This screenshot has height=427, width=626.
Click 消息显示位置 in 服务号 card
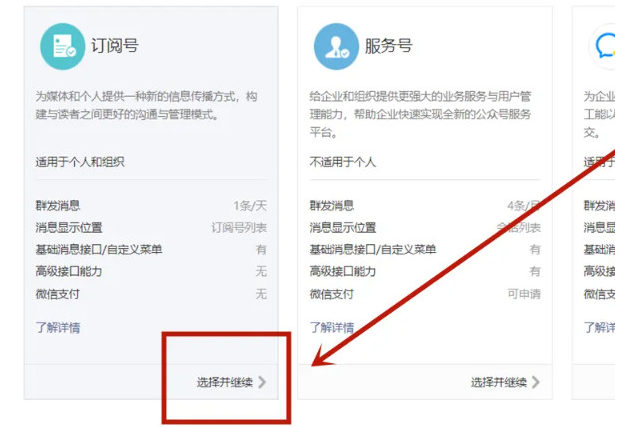[x=343, y=228]
